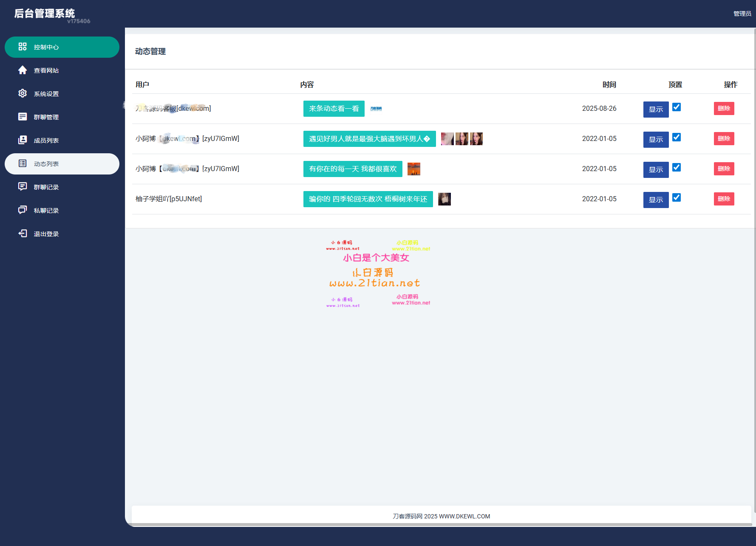Delete the 骗你的 四季轮回 post

[x=724, y=199]
